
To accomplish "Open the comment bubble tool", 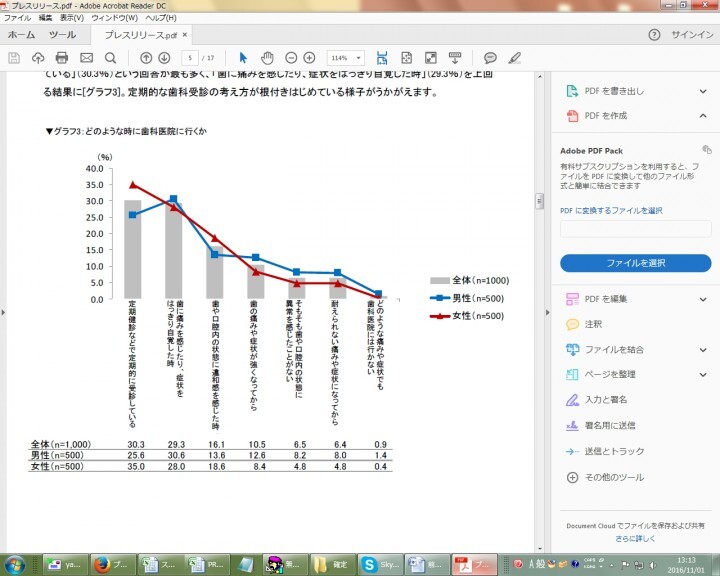I will coord(490,57).
